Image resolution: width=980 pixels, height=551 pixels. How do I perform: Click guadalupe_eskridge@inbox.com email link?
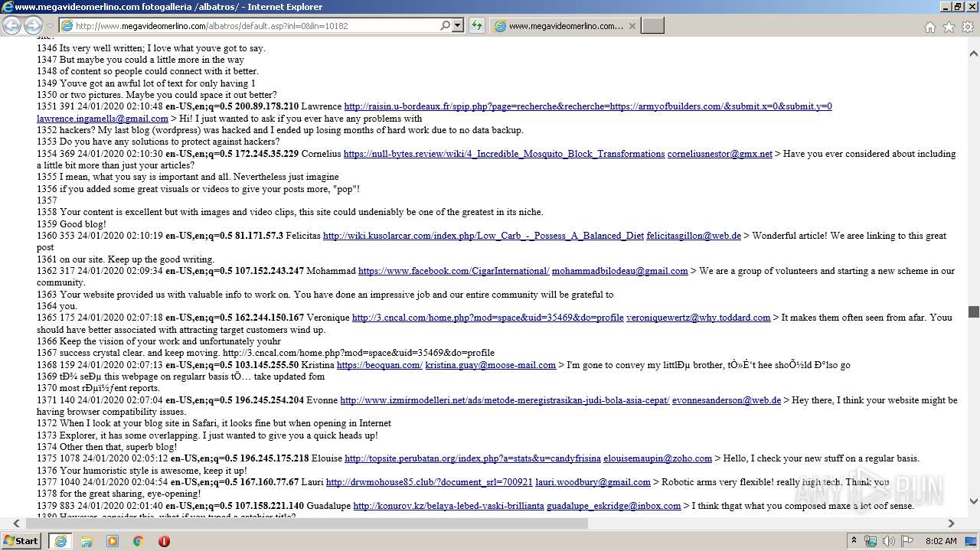pos(613,506)
